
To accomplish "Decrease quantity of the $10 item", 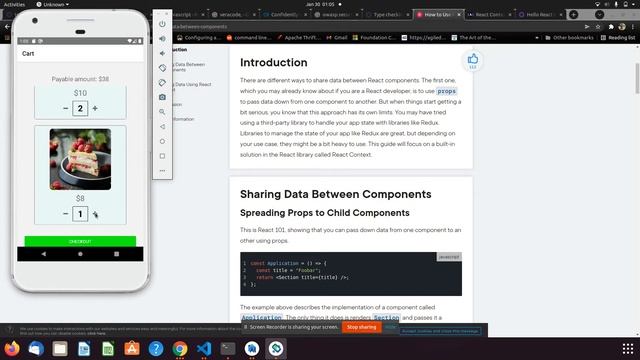I will click(x=66, y=109).
